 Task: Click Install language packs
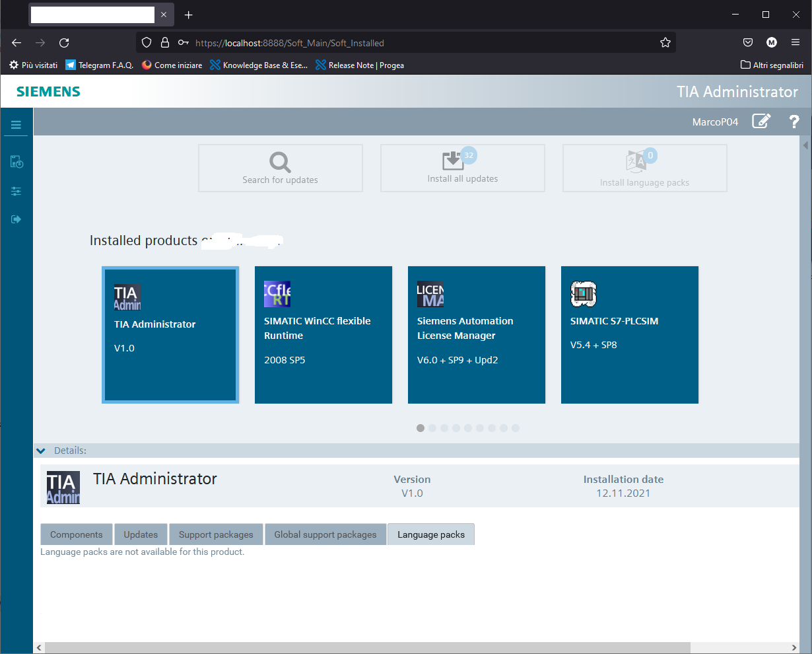(x=645, y=168)
